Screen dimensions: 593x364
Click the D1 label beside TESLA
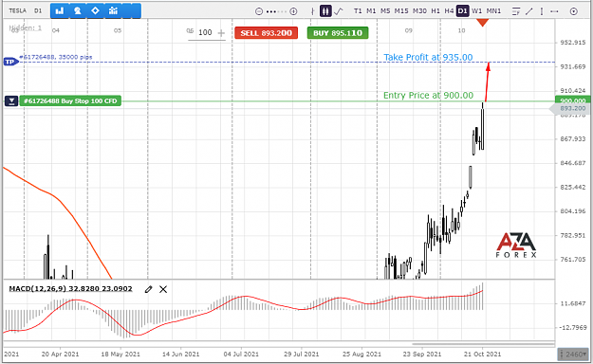coord(38,10)
